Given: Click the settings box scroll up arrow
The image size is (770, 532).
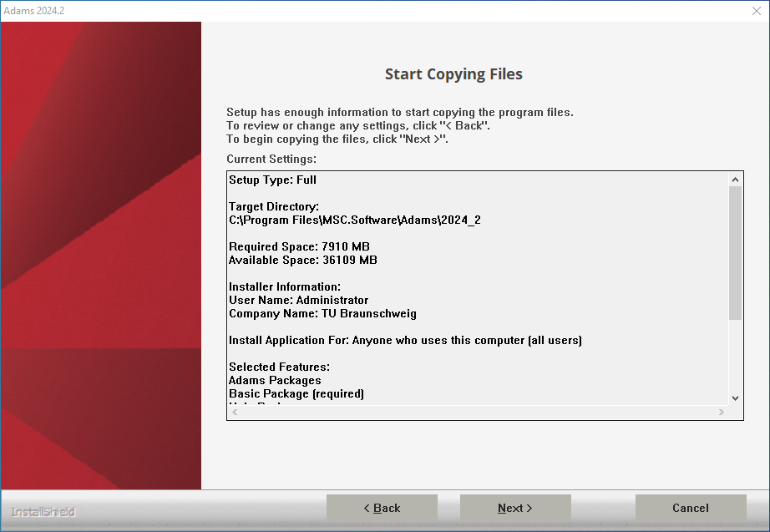Looking at the screenshot, I should click(735, 180).
